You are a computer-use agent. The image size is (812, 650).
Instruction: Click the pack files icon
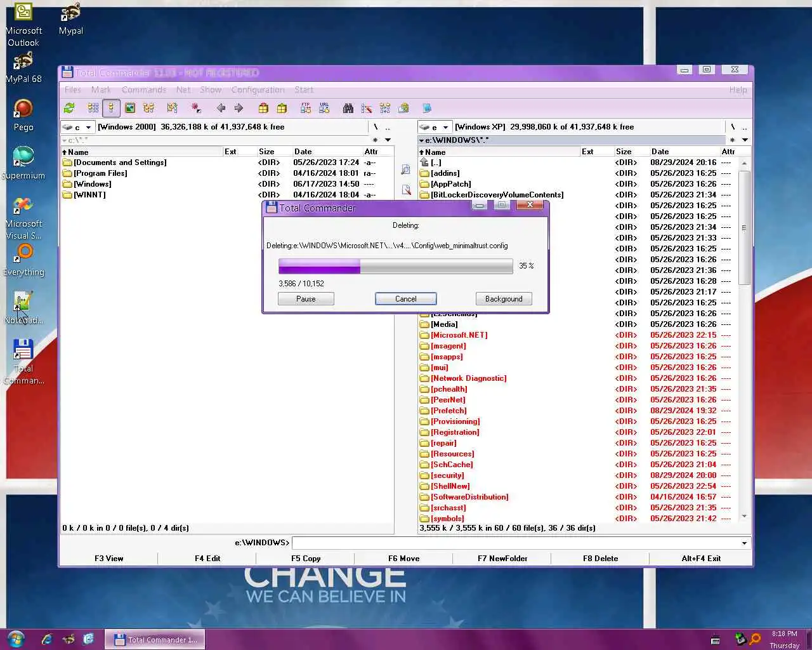pos(263,109)
